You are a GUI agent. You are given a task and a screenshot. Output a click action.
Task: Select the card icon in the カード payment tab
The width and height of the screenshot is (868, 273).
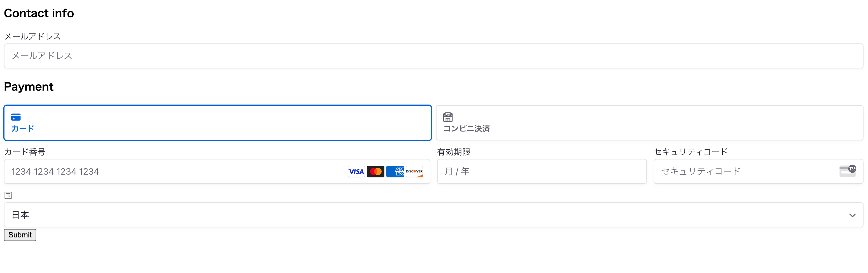(16, 118)
